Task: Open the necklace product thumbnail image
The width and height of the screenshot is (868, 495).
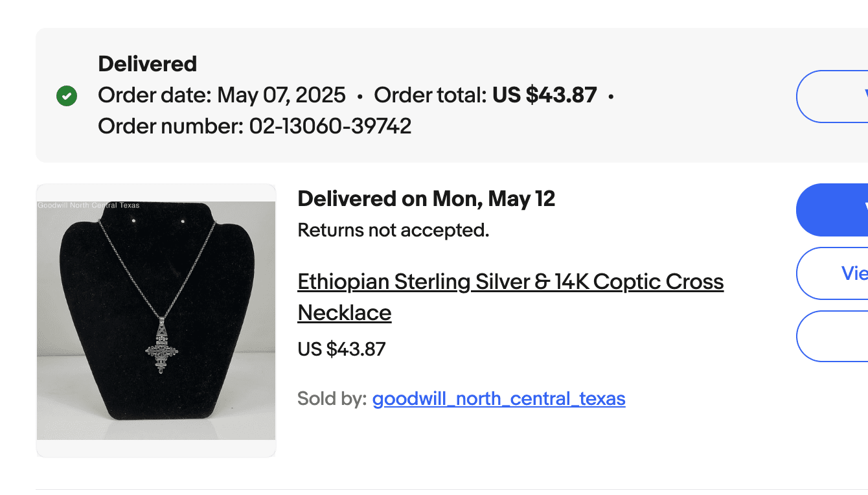Action: pyautogui.click(x=156, y=321)
